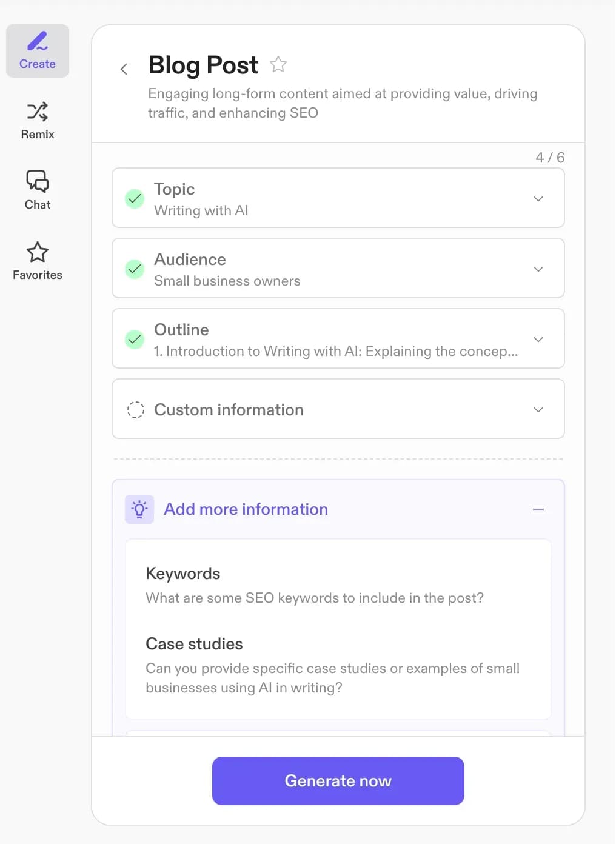
Task: Click the Outline green checkmark
Action: tap(135, 339)
